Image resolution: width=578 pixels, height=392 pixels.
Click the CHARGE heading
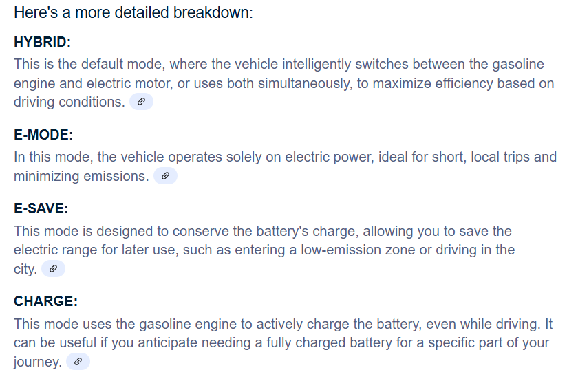pyautogui.click(x=46, y=301)
